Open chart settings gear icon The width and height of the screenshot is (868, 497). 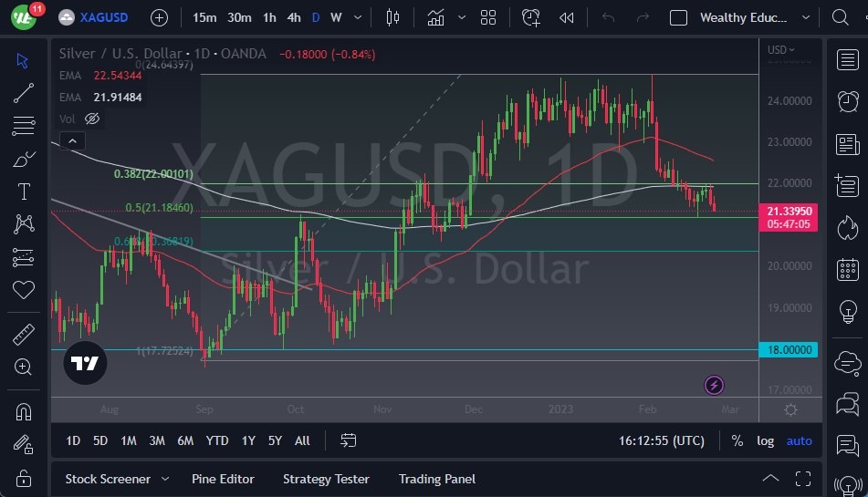pyautogui.click(x=790, y=410)
